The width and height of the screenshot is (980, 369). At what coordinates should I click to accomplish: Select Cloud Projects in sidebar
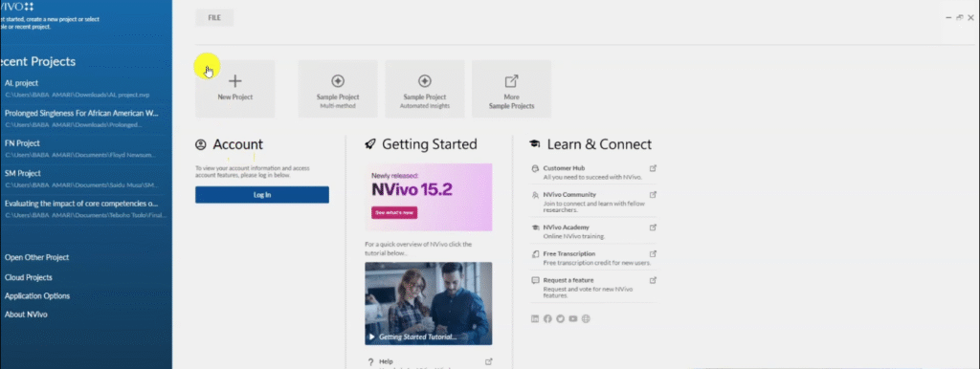(x=28, y=277)
